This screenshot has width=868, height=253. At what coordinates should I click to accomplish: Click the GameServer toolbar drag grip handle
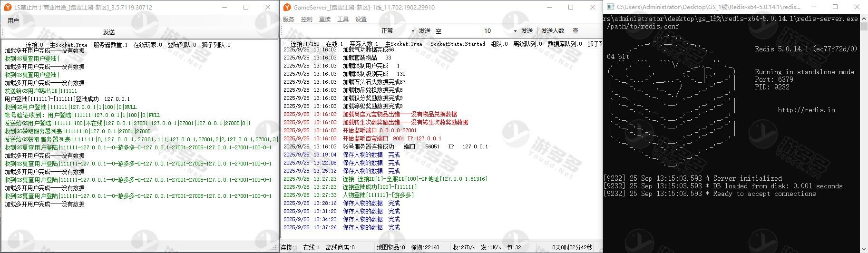point(282,31)
